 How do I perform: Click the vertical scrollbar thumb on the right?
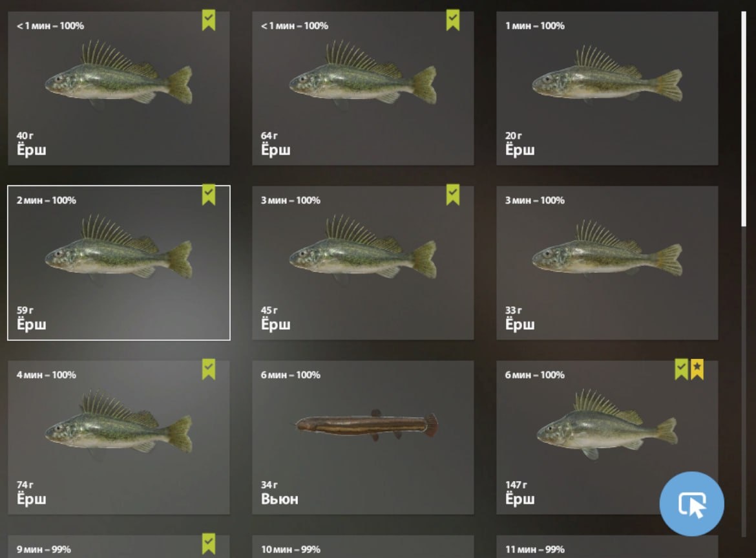tap(744, 118)
